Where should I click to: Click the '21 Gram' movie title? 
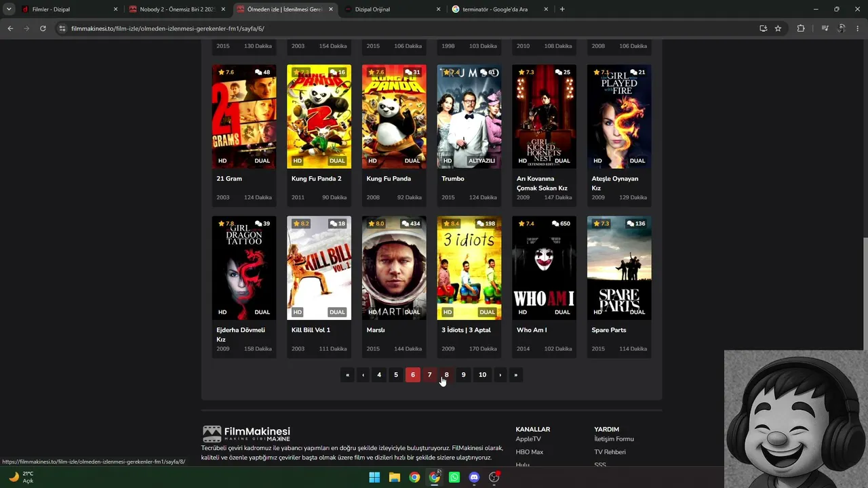tap(229, 179)
